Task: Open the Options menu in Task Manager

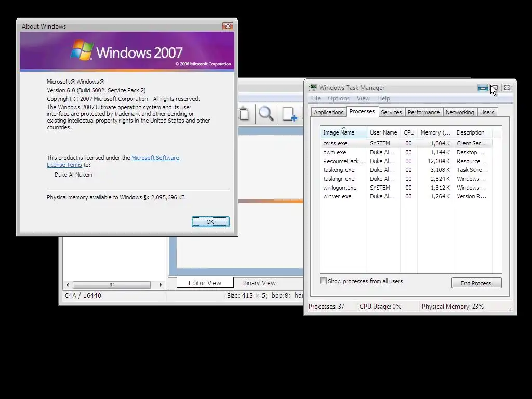Action: pos(339,98)
